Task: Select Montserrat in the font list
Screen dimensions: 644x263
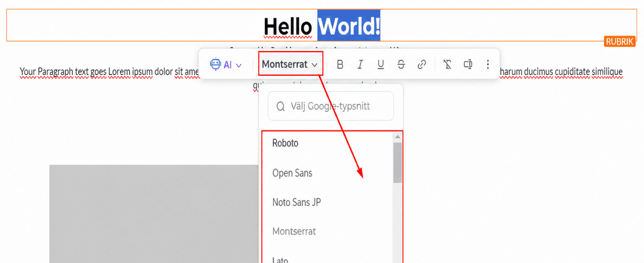Action: coord(294,231)
